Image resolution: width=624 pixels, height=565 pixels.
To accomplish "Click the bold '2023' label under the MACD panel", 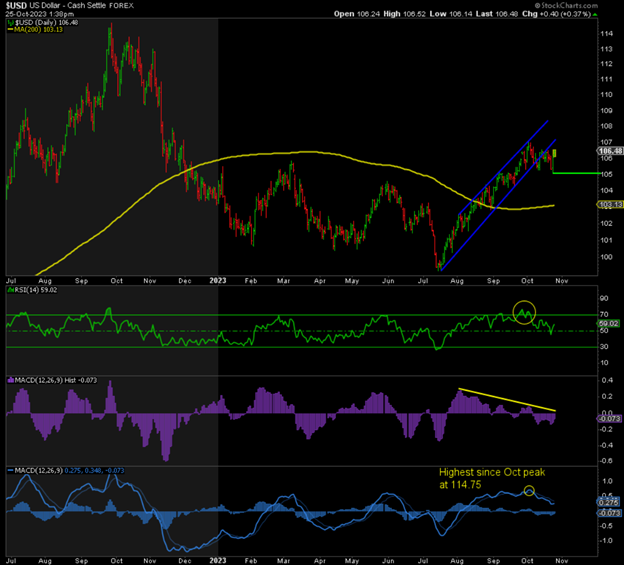I will tap(218, 561).
